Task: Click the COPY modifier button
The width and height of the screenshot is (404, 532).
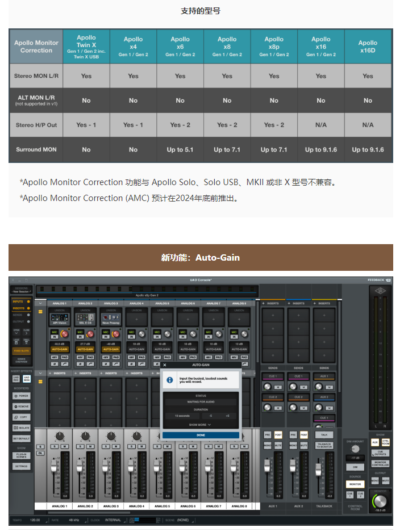Action: (22, 417)
